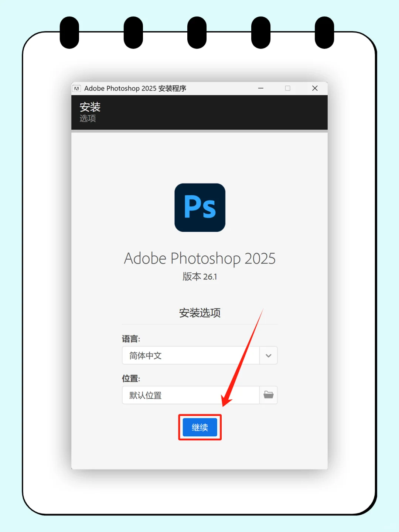Click the title bar text 安装程序
Image resolution: width=399 pixels, height=532 pixels.
[x=172, y=88]
